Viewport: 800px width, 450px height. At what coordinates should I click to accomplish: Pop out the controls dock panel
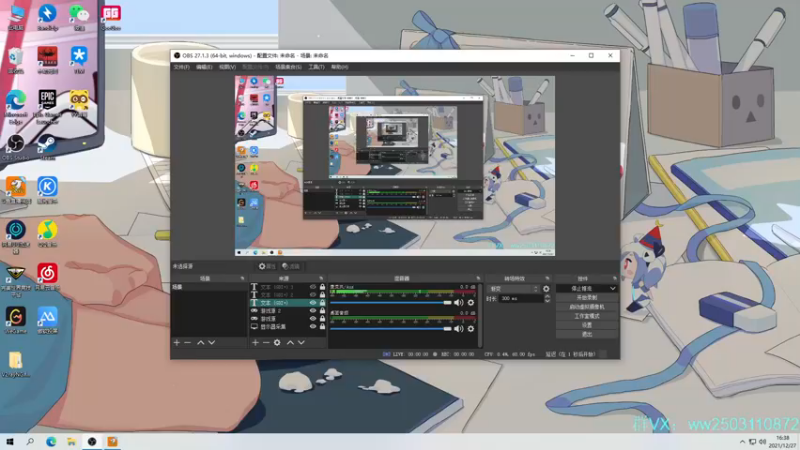pyautogui.click(x=615, y=279)
